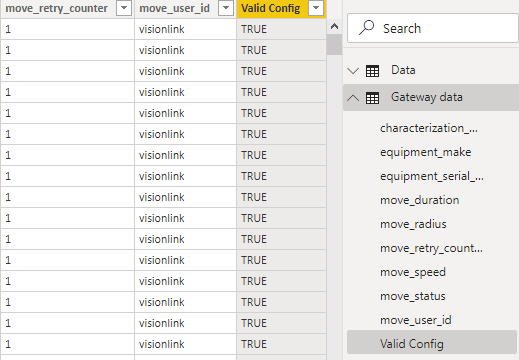Select the Data table name

point(403,70)
